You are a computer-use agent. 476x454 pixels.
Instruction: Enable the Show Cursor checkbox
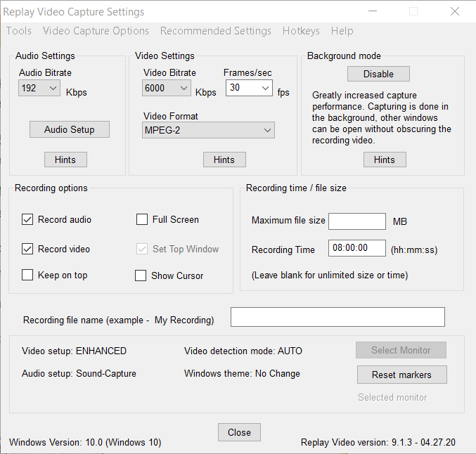tap(141, 275)
